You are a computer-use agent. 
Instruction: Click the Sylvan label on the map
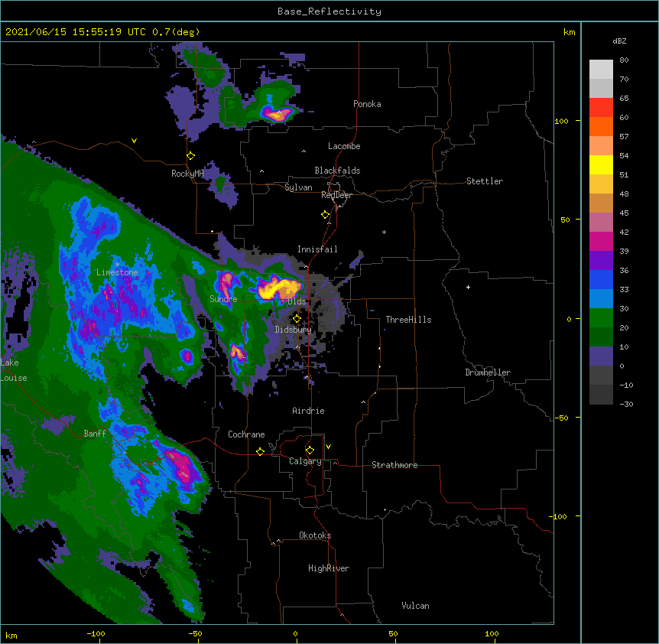[x=298, y=187]
